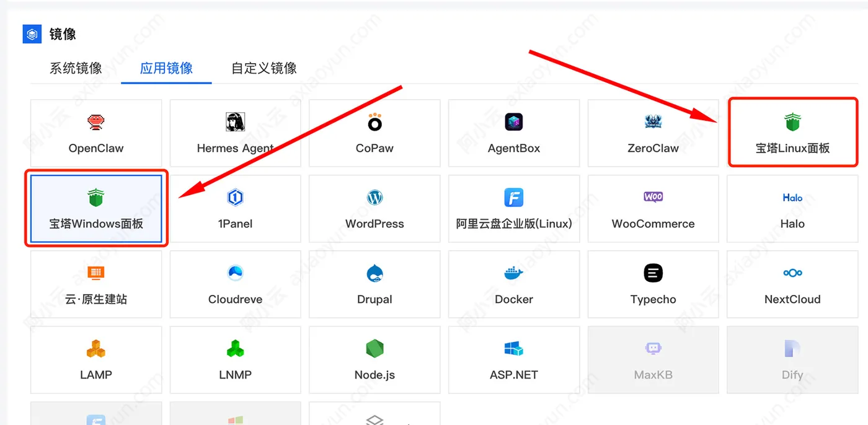Choose the ZeroClaw icon
The width and height of the screenshot is (868, 425).
coord(653,122)
